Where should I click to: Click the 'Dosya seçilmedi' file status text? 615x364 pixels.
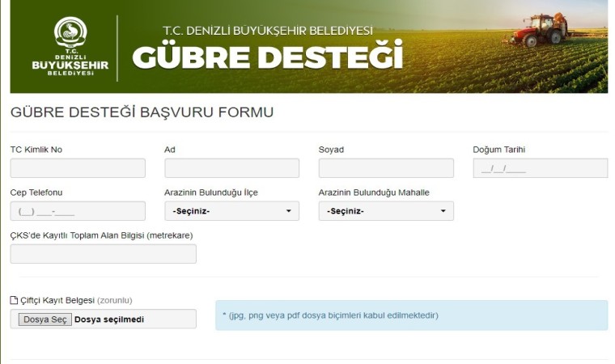109,320
